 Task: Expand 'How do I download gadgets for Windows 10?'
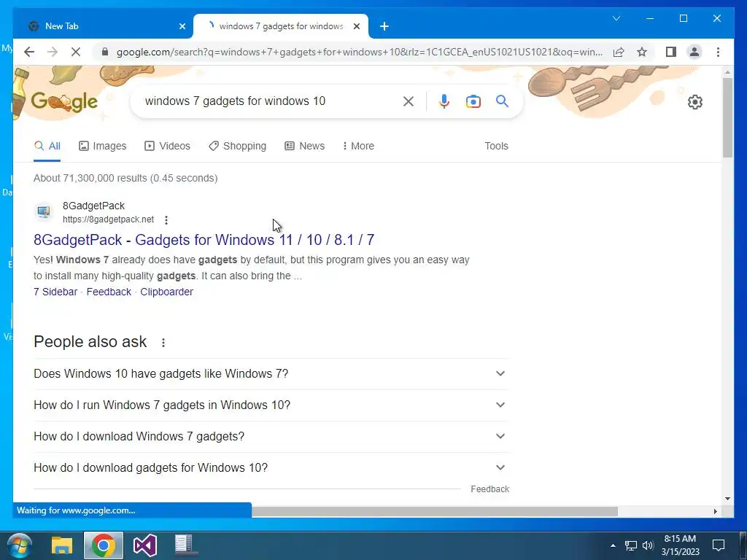click(271, 468)
